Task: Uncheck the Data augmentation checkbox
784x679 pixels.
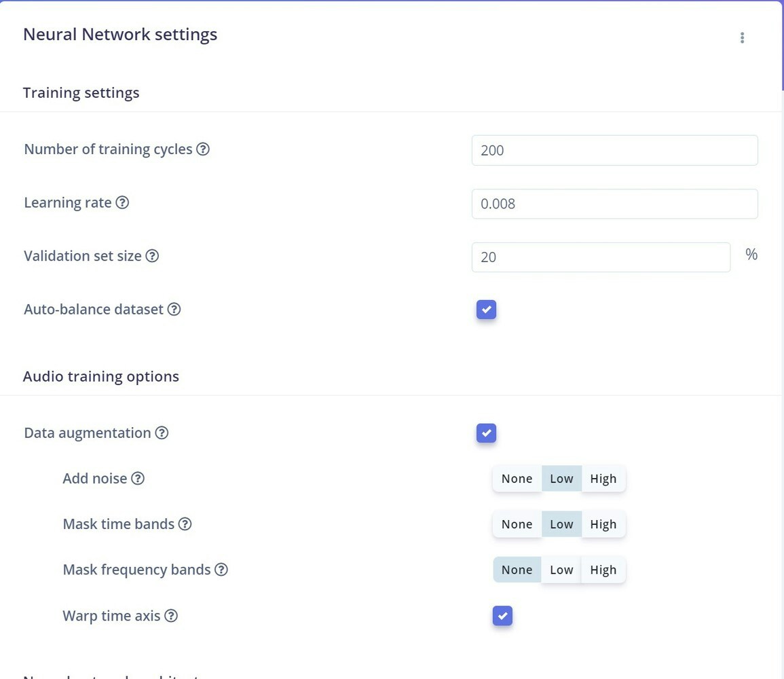Action: click(x=486, y=433)
